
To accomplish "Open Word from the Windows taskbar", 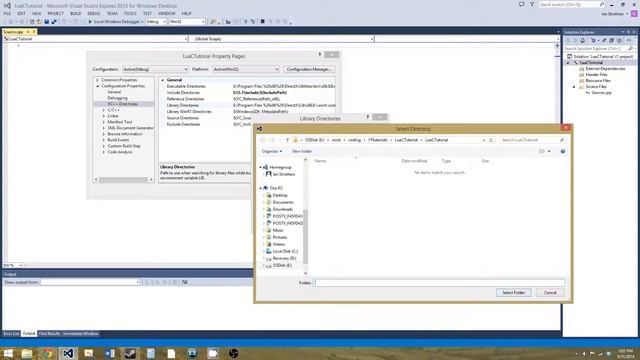I will point(109,353).
